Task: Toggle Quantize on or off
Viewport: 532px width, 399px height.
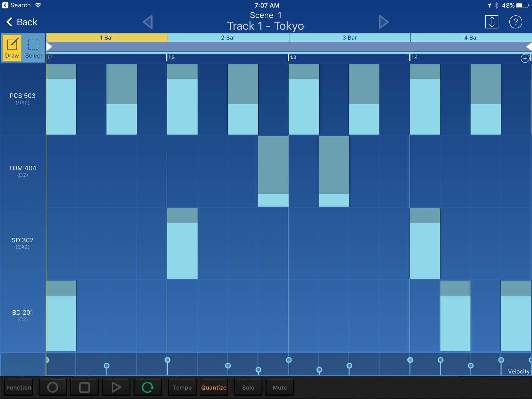Action: click(214, 387)
